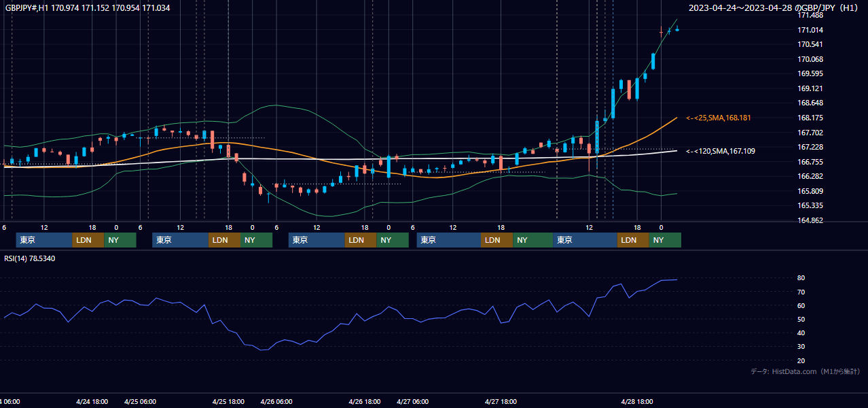Select the 2023-04-24〜2023-04-28 GBP/JPY title
868x408 pixels.
774,8
